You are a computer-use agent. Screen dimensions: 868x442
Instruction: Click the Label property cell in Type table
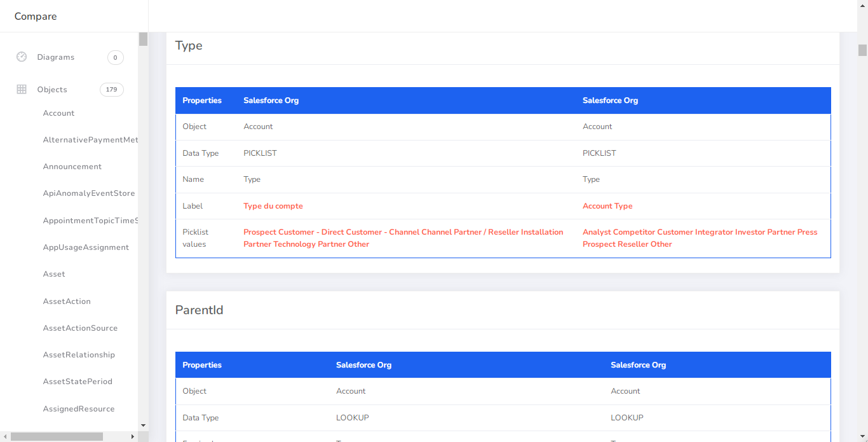pos(193,206)
